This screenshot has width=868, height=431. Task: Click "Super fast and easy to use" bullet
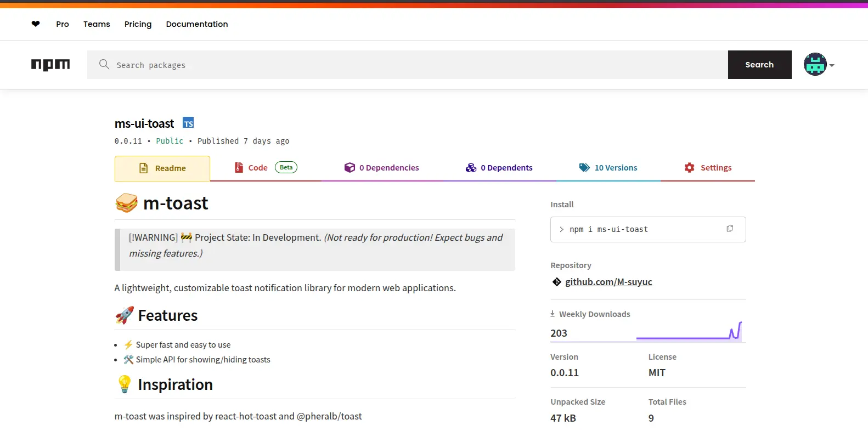click(183, 345)
